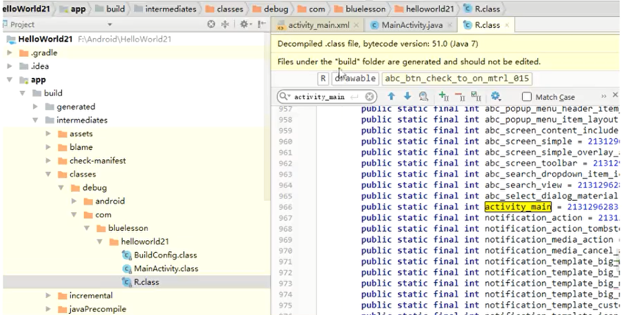Click Find All usages icon in search bar
This screenshot has width=644, height=315.
coord(423,96)
